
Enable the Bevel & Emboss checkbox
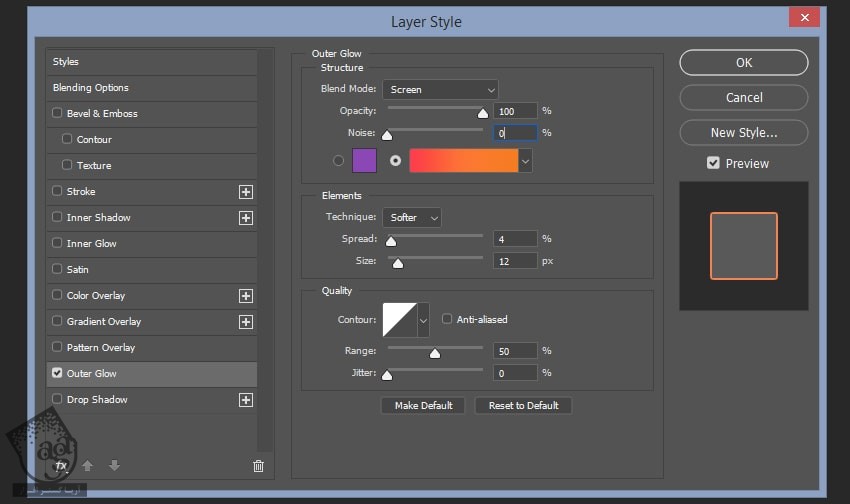(x=57, y=114)
